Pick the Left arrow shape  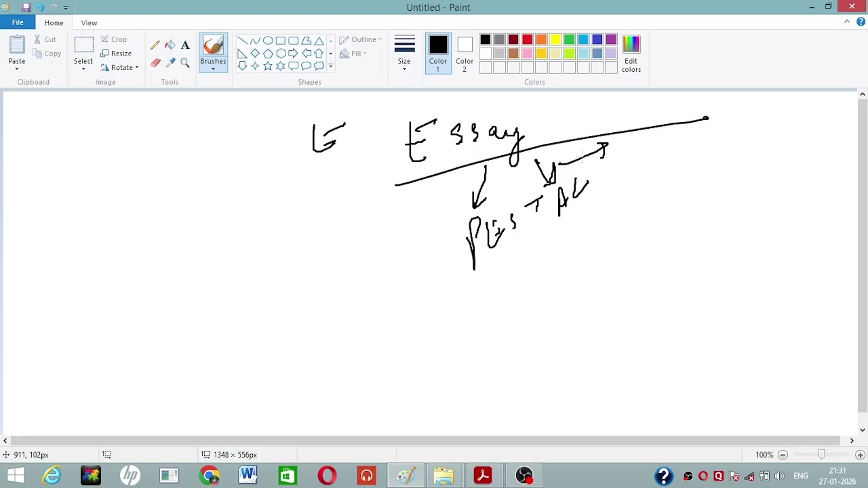(307, 54)
